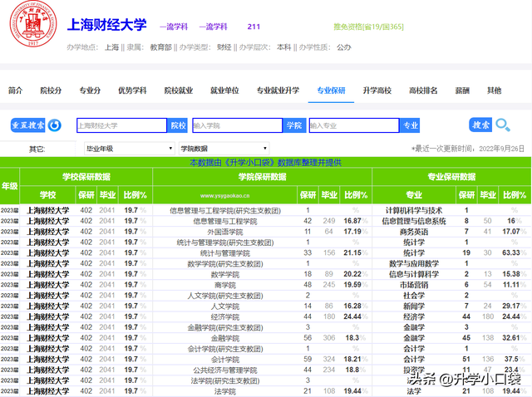Click the 其它: filter label
This screenshot has width=532, height=397.
point(37,149)
